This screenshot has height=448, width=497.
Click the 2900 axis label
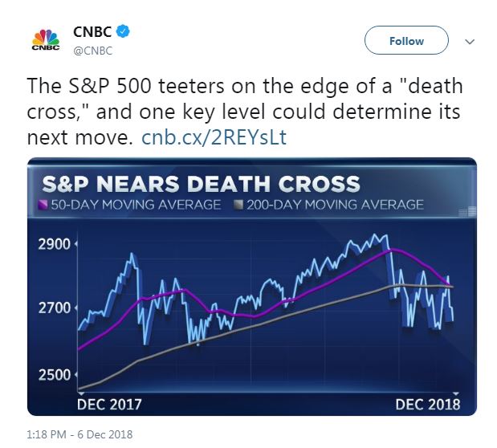pos(55,243)
